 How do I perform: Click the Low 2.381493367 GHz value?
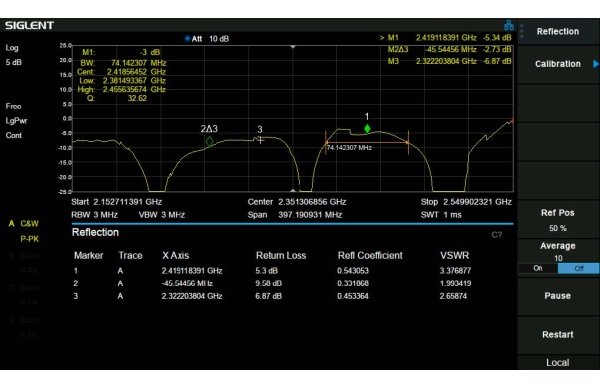point(134,80)
